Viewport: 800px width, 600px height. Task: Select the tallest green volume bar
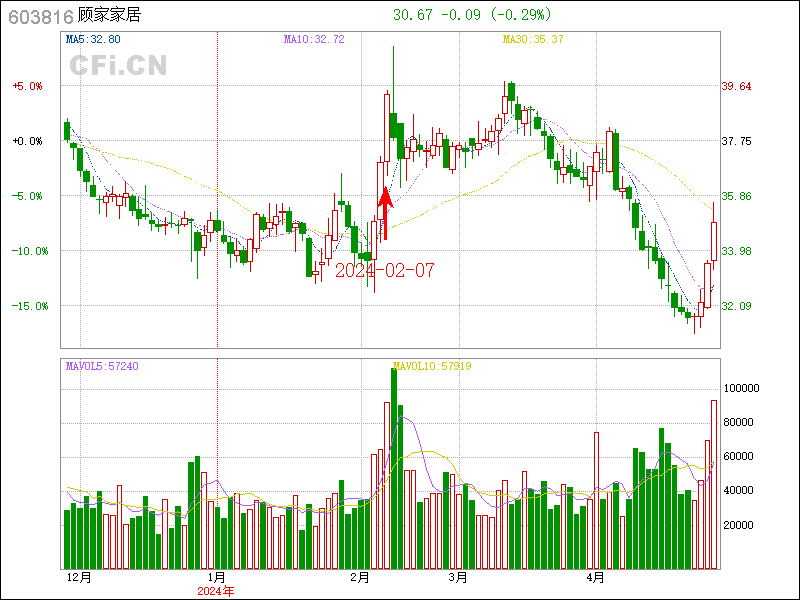point(394,468)
